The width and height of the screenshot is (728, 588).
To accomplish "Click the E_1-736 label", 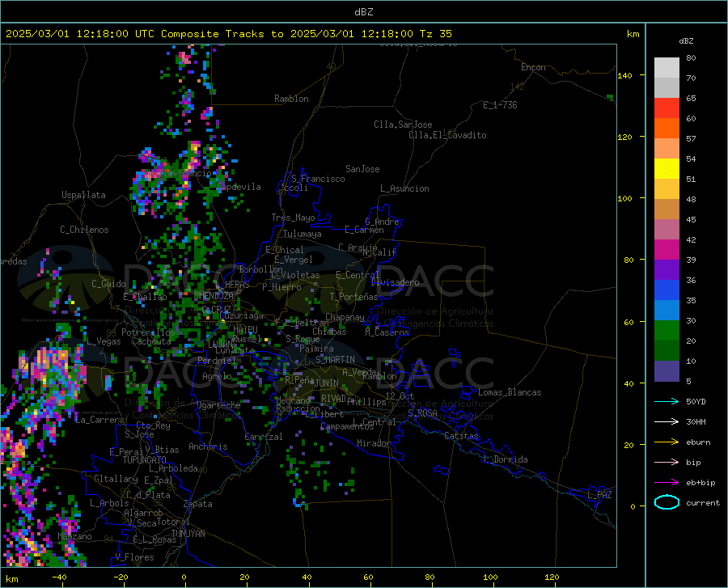I will pyautogui.click(x=500, y=105).
